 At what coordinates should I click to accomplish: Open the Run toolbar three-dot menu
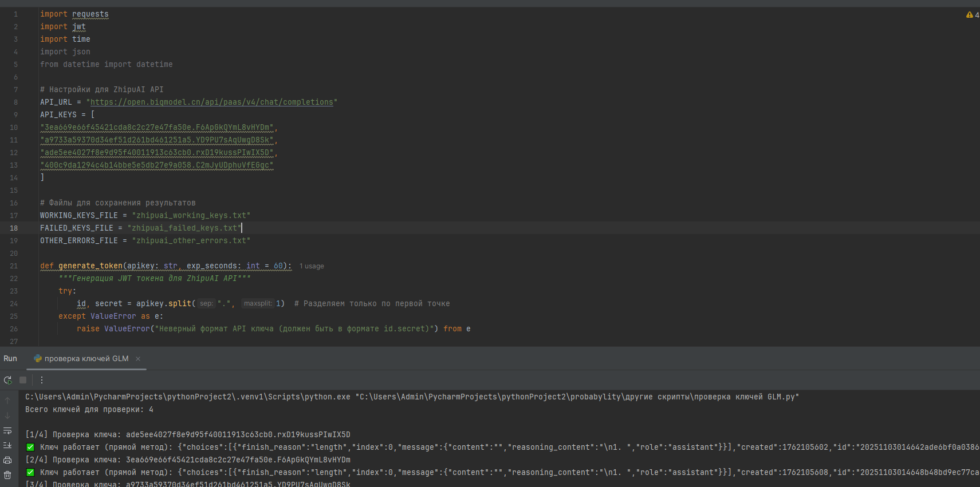point(42,380)
